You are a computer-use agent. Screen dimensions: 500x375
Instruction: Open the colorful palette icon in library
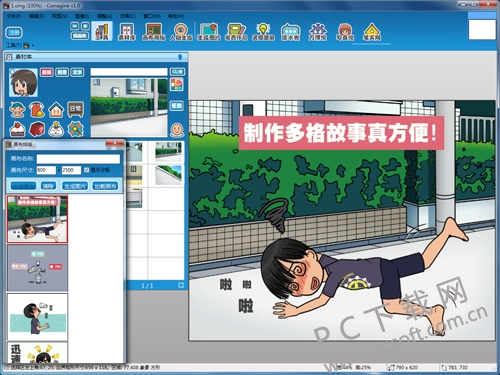pyautogui.click(x=177, y=85)
